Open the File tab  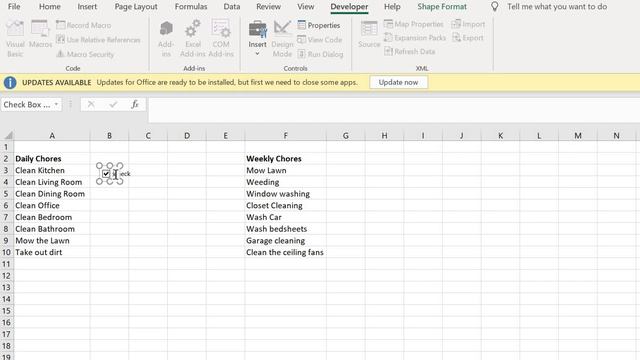[x=14, y=7]
